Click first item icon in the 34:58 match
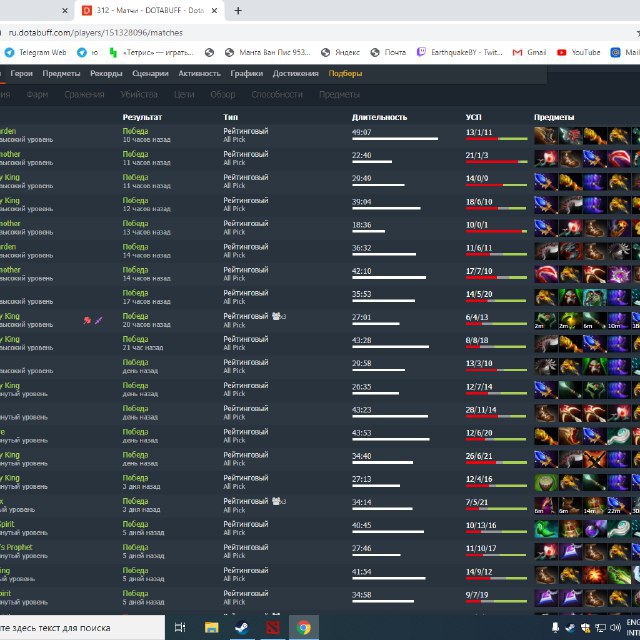 (546, 598)
